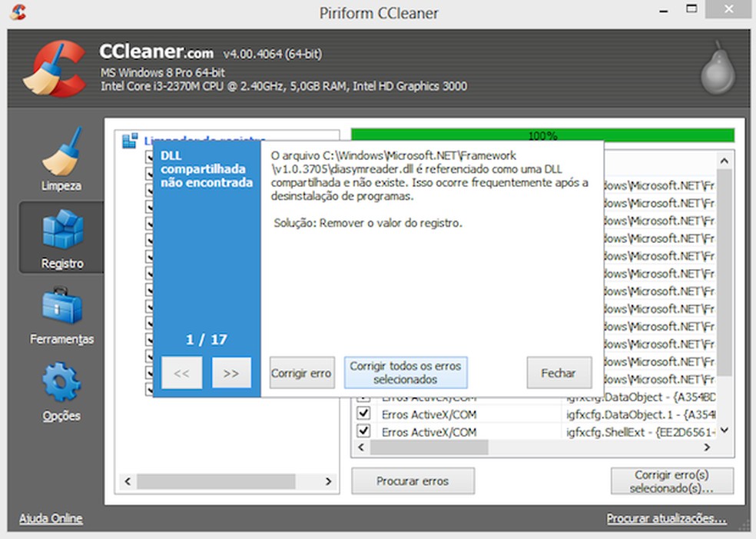Toggle checkbox for igfxcfg.DataObject error row

tap(363, 398)
